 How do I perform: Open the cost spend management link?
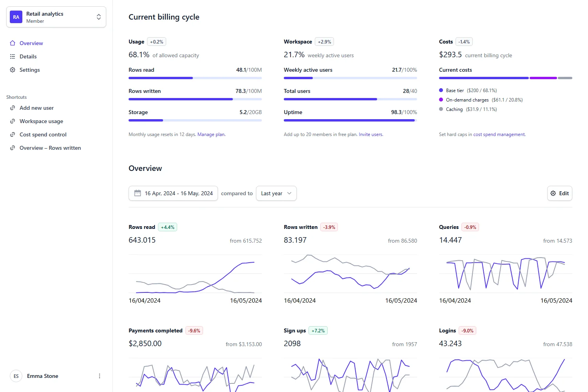(x=499, y=134)
